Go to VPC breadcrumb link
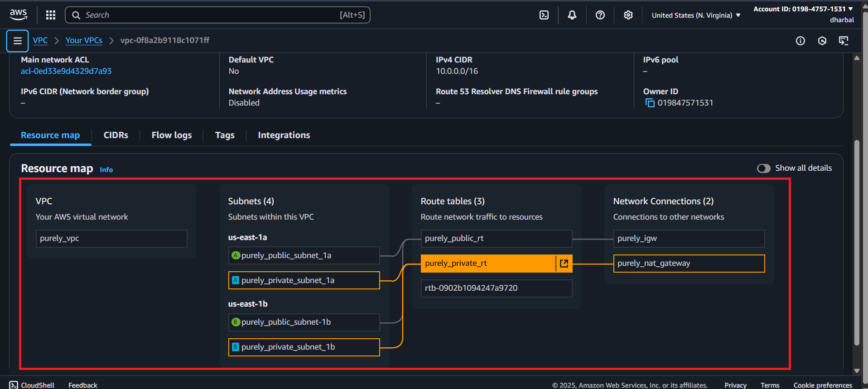 point(40,40)
